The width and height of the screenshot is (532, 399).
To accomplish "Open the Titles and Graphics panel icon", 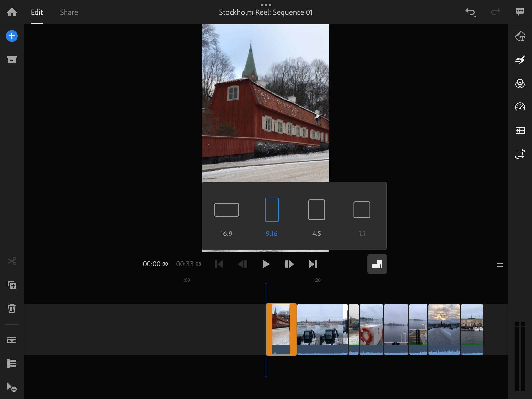I will [520, 36].
